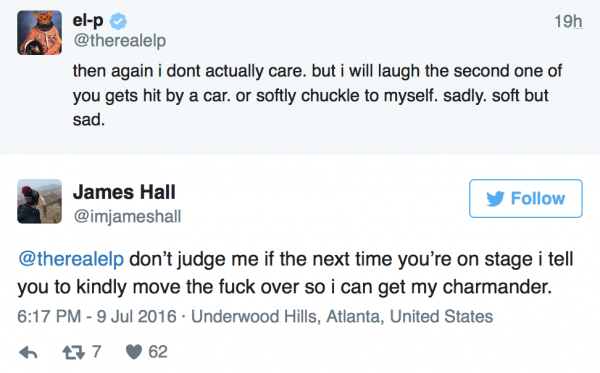Retweet James Hall's tweet
The height and width of the screenshot is (373, 600).
click(x=73, y=352)
